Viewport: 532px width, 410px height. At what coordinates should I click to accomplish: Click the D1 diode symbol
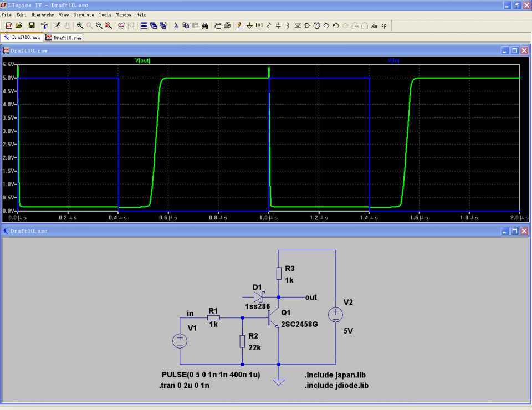[x=259, y=297]
